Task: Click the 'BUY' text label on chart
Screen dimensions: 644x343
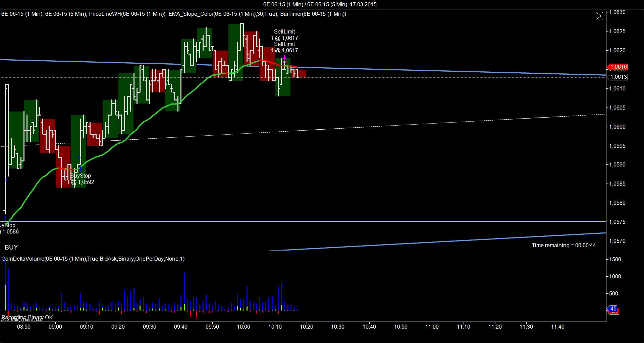Action: point(11,247)
